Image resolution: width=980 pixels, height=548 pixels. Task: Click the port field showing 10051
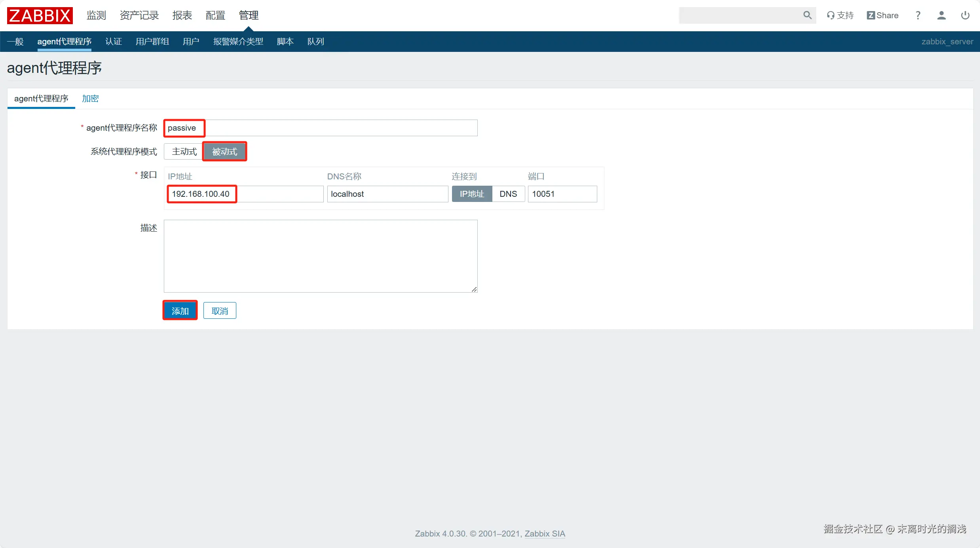[x=562, y=194]
